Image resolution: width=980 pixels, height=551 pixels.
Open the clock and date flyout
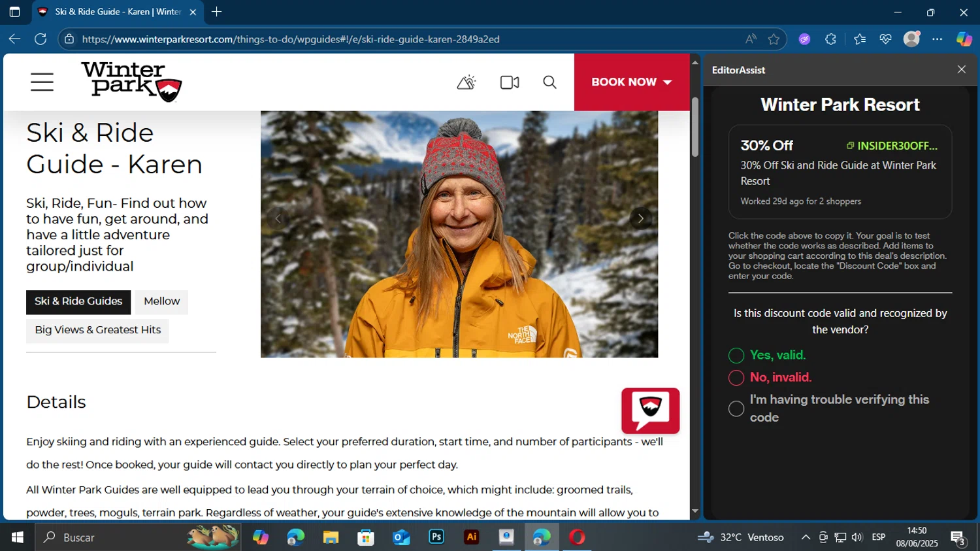point(917,537)
